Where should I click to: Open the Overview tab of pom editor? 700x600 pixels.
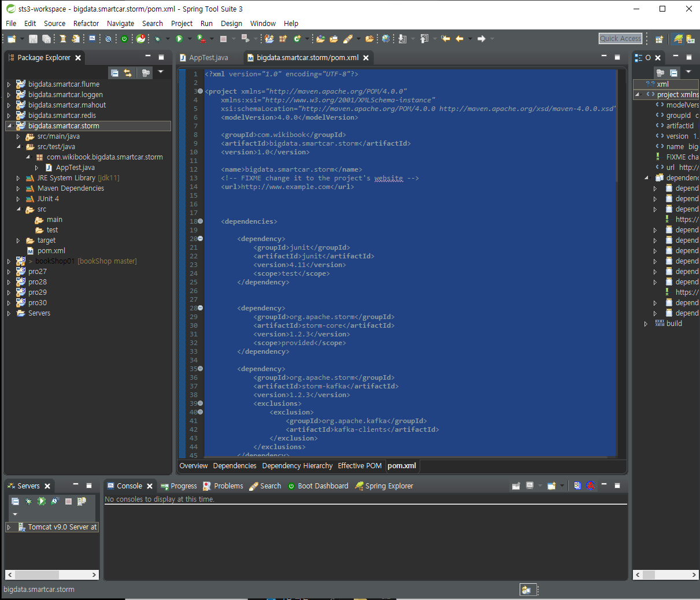[194, 466]
